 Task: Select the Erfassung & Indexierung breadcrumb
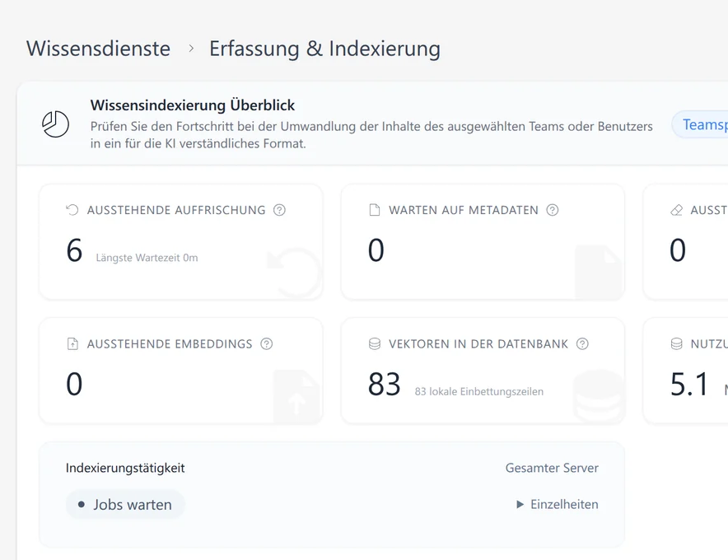pyautogui.click(x=324, y=49)
